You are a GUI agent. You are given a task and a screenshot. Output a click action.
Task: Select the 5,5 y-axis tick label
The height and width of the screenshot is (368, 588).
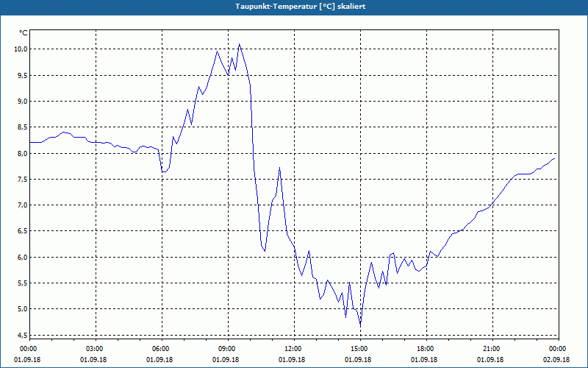point(23,283)
